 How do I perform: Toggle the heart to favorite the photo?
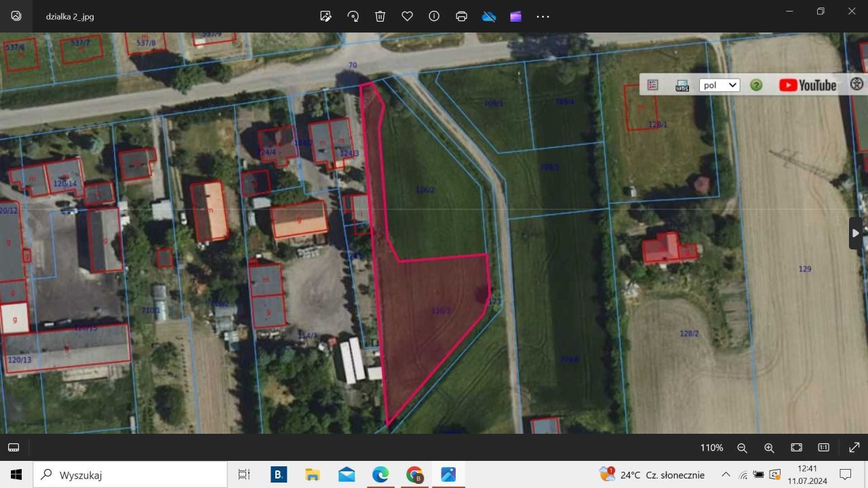coord(407,16)
